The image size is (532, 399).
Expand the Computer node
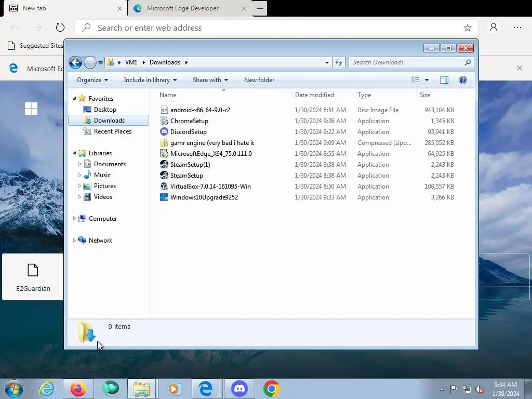click(x=74, y=219)
